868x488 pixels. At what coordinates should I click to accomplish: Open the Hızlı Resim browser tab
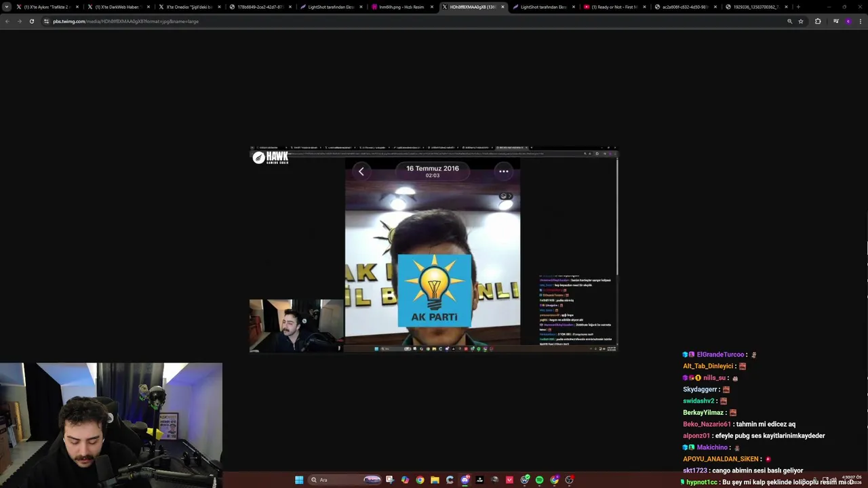(401, 7)
